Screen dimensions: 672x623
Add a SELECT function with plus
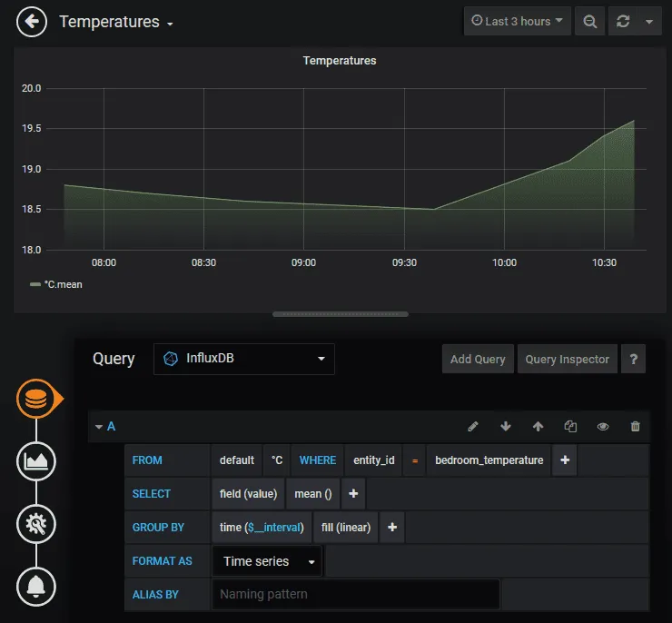(353, 494)
